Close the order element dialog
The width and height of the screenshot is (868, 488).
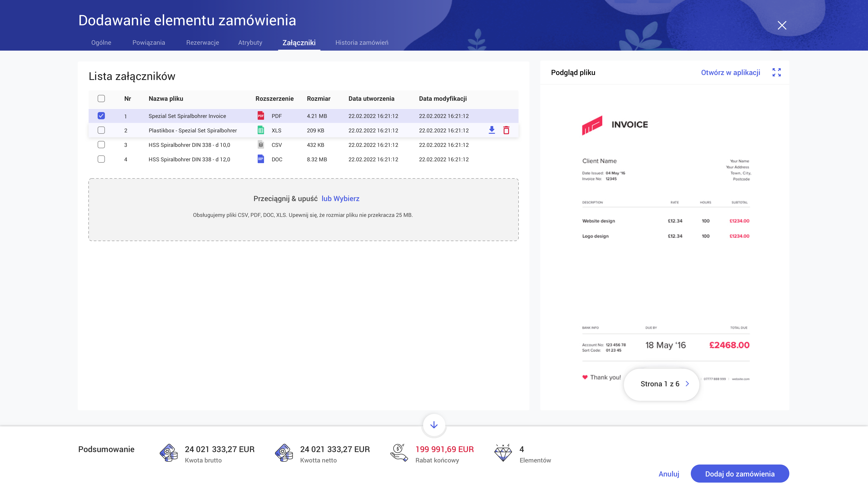coord(782,25)
